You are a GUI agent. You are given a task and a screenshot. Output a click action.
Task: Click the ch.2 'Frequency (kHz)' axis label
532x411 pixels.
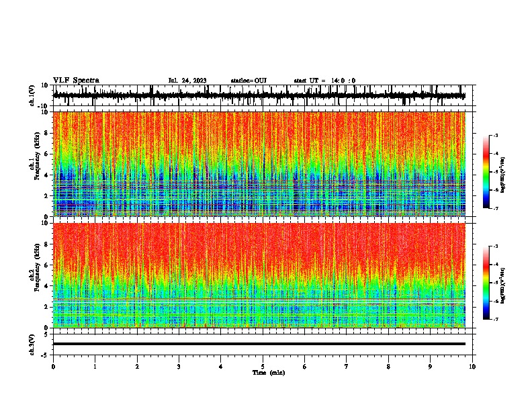tap(38, 267)
